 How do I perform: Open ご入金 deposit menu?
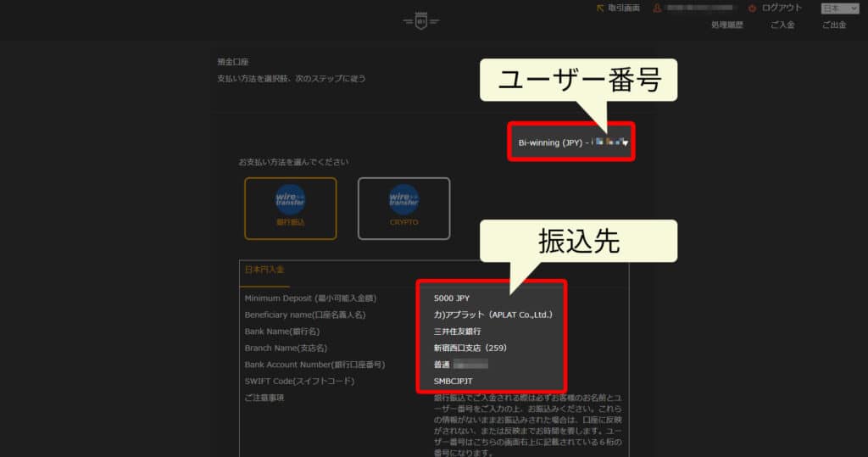(782, 25)
